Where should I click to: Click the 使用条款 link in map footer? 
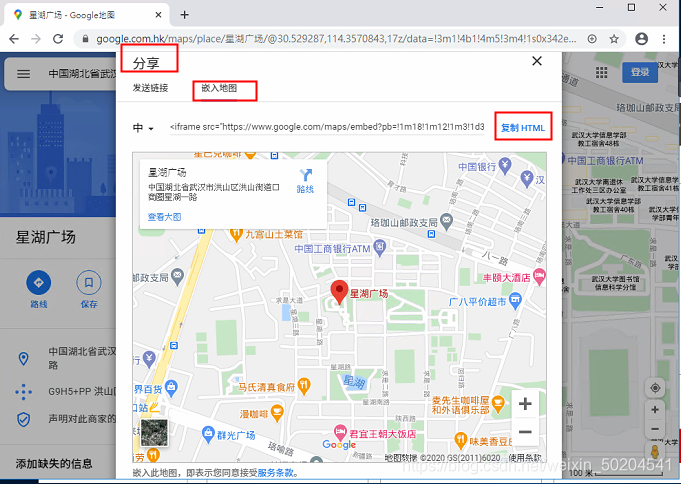coord(525,457)
